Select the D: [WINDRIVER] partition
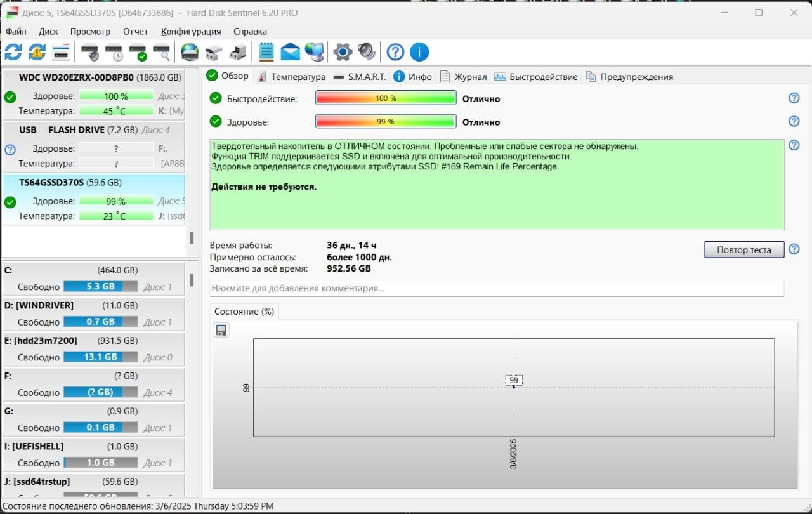 pyautogui.click(x=93, y=313)
